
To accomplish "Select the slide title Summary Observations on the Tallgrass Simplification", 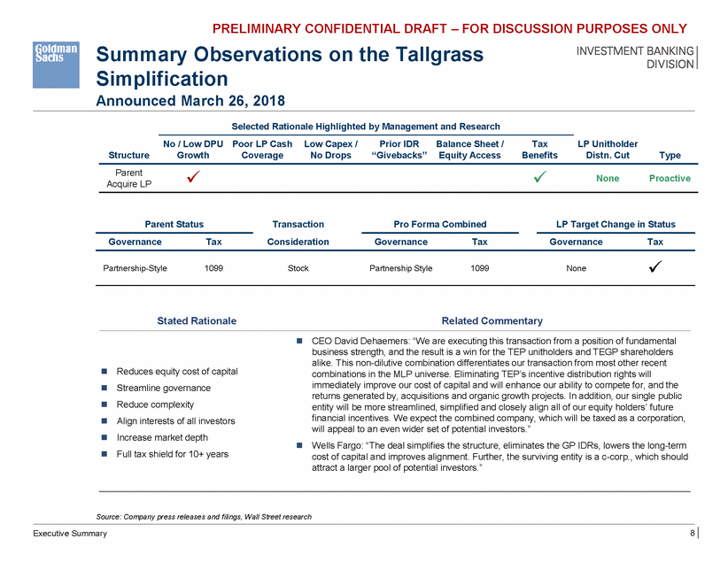I will [x=290, y=66].
